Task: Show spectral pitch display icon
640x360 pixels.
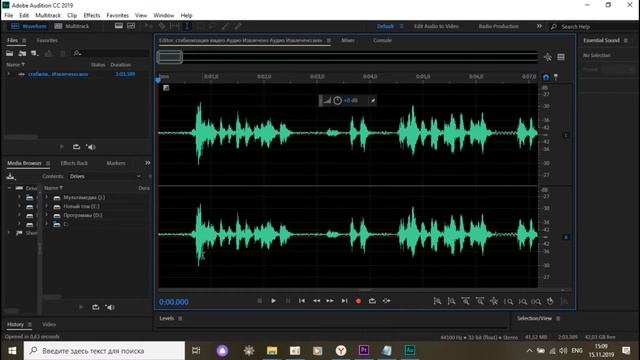Action: point(131,26)
